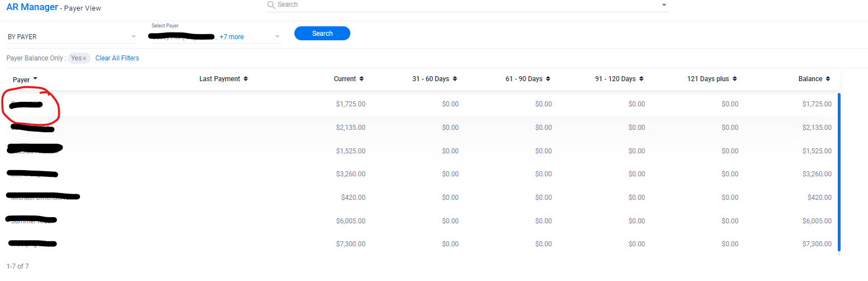Select the row with $7,300.00 balance
Image resolution: width=868 pixels, height=281 pixels.
[x=420, y=244]
